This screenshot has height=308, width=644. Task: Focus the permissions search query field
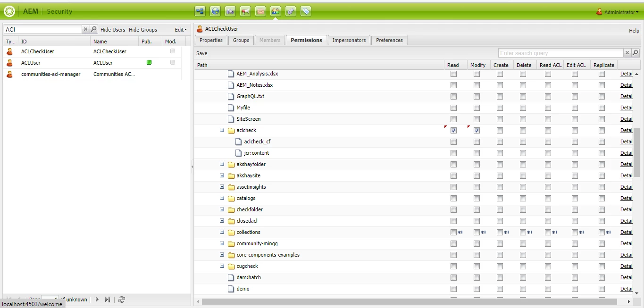point(560,53)
